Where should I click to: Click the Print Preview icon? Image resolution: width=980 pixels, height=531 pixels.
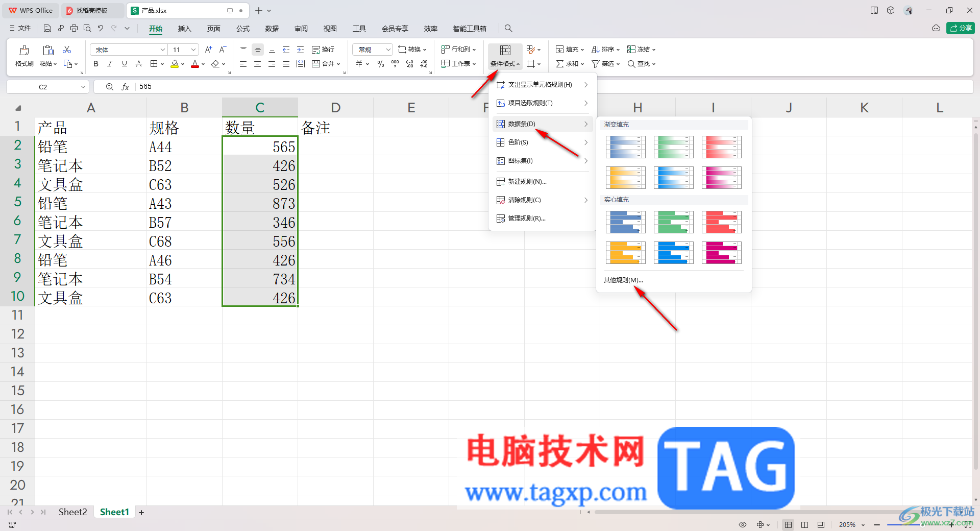tap(87, 29)
